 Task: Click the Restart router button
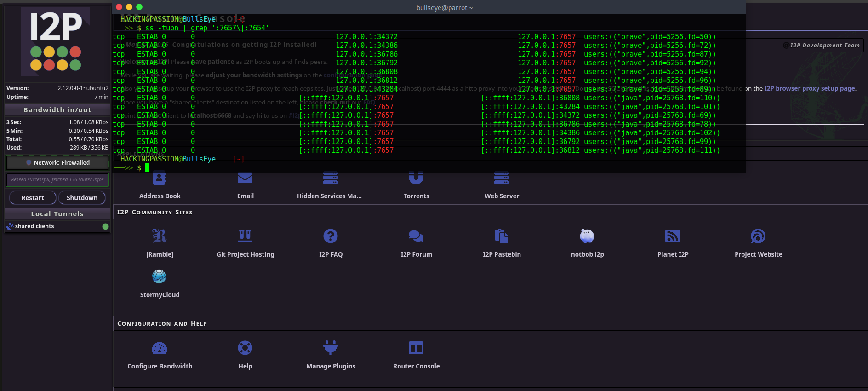(33, 198)
